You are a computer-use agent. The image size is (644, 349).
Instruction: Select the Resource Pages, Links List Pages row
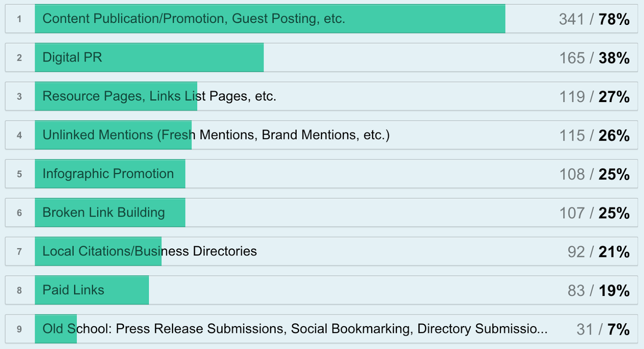321,96
